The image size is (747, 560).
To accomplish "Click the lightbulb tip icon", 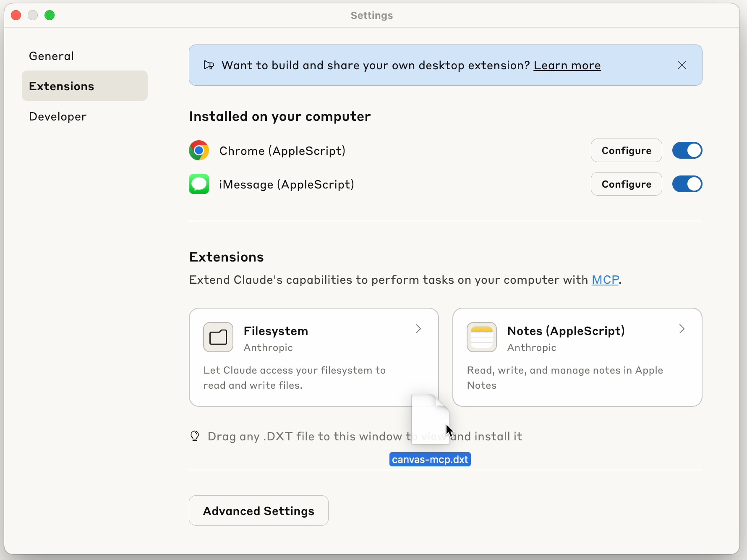I will (x=195, y=436).
